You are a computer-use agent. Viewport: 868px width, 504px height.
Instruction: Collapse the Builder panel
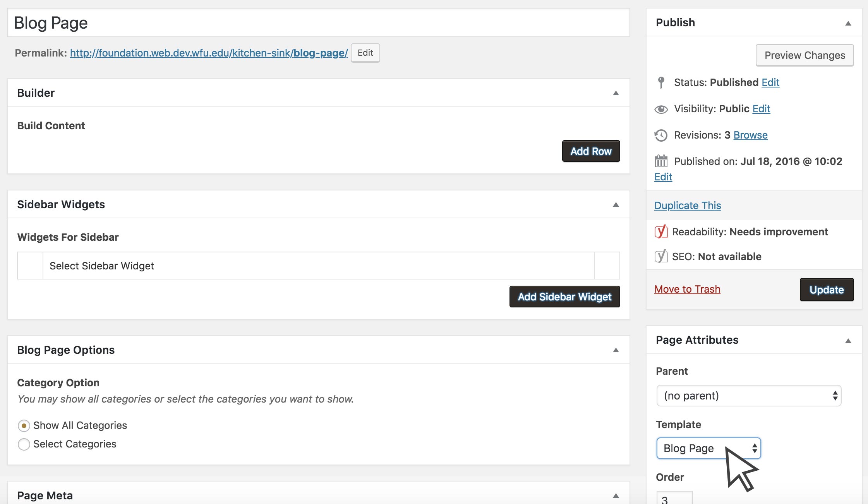click(616, 93)
